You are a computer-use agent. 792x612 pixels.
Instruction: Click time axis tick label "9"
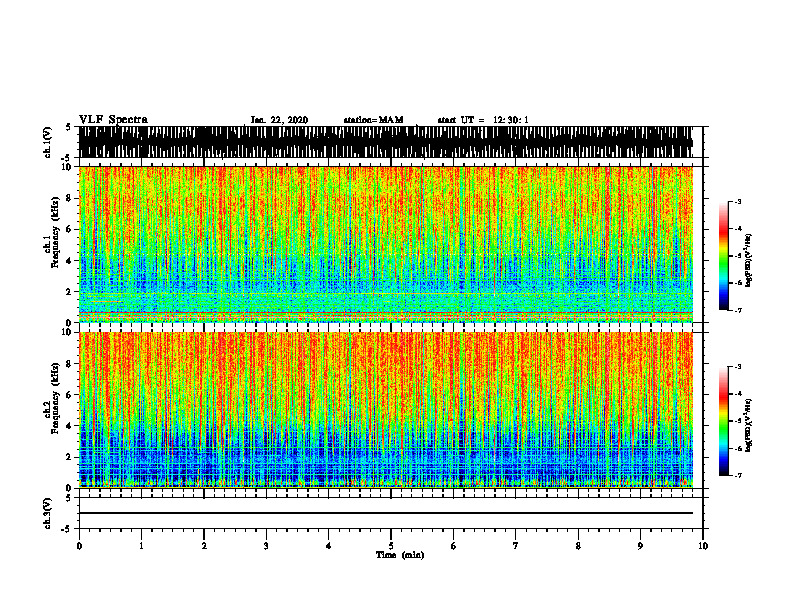[640, 546]
